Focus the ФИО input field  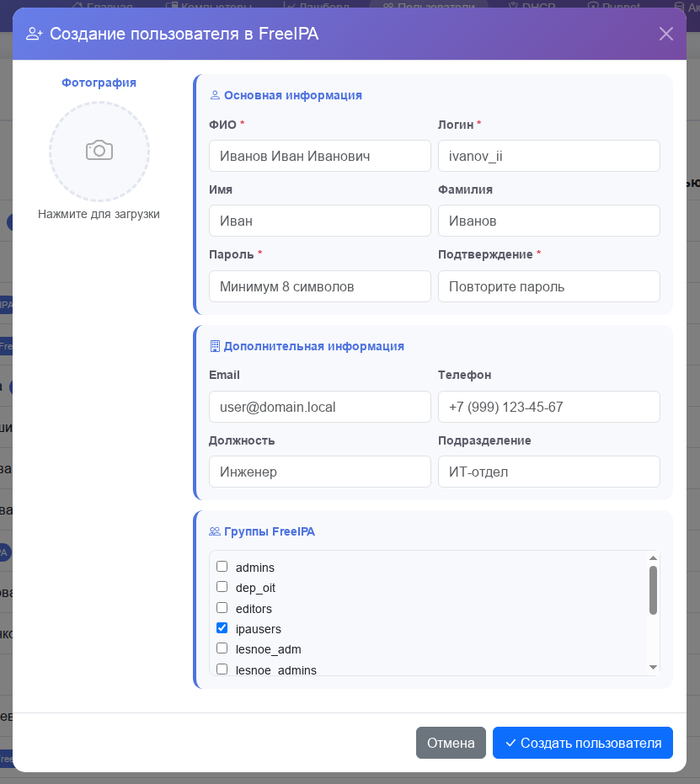click(x=320, y=156)
